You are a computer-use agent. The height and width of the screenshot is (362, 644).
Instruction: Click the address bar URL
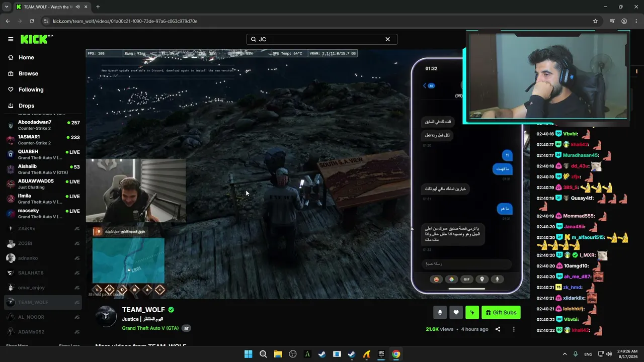[x=125, y=21]
